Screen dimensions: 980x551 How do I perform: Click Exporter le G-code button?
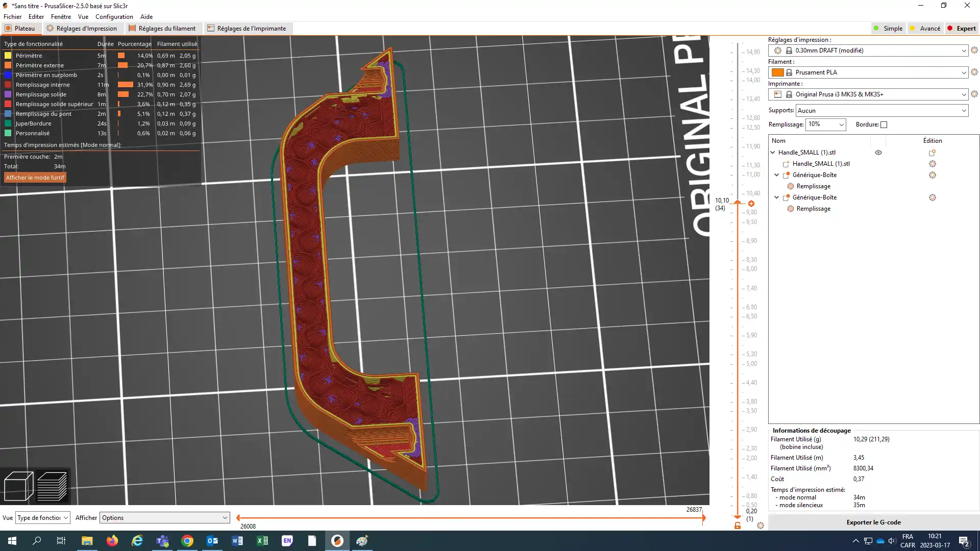point(873,522)
